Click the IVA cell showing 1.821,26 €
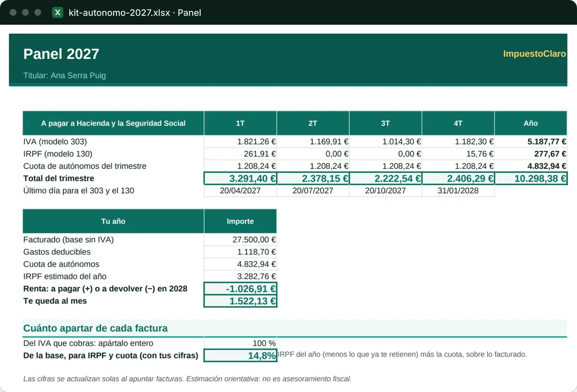This screenshot has width=577, height=392. coord(240,141)
